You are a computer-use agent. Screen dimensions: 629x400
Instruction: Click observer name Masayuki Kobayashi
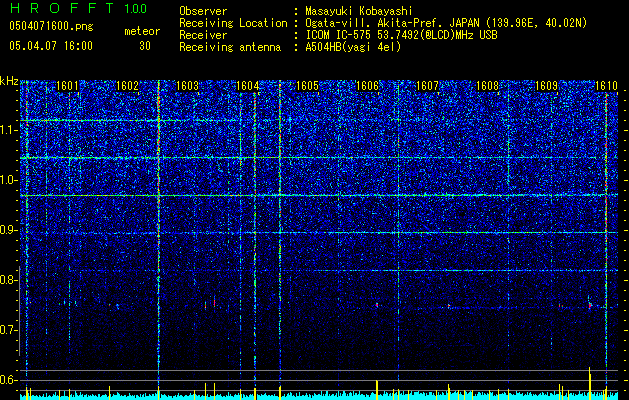coord(359,11)
